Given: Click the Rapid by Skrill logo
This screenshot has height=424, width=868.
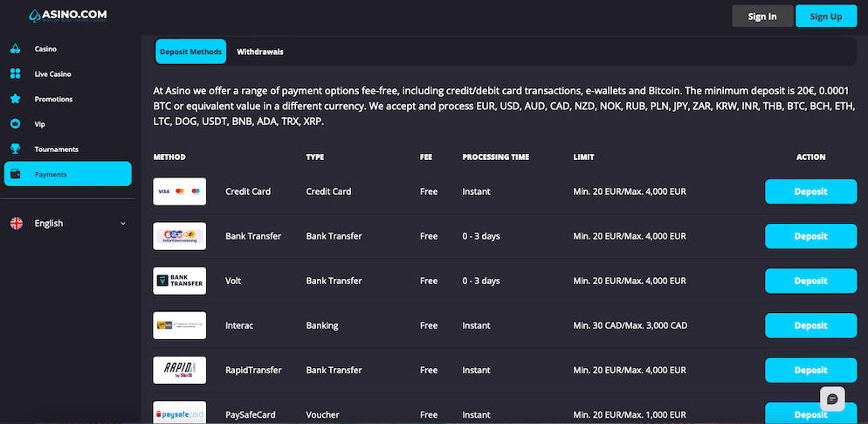Looking at the screenshot, I should coord(179,371).
